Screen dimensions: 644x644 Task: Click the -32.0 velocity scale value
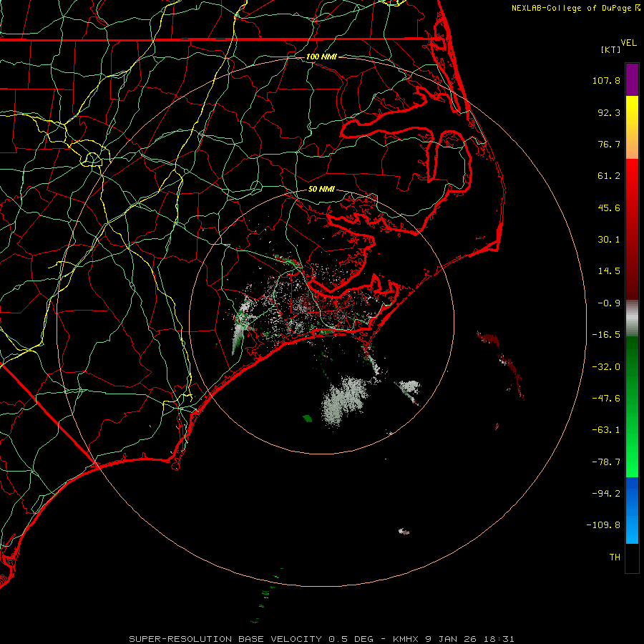coord(606,367)
